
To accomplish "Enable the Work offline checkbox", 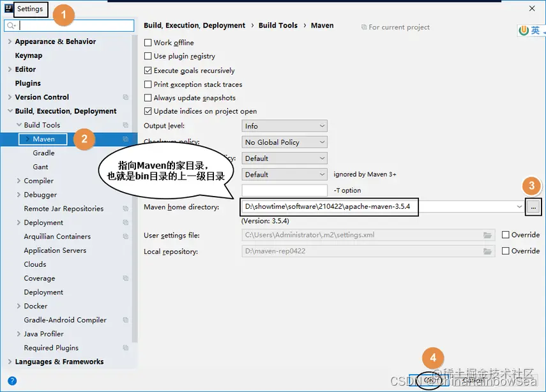I will point(148,43).
